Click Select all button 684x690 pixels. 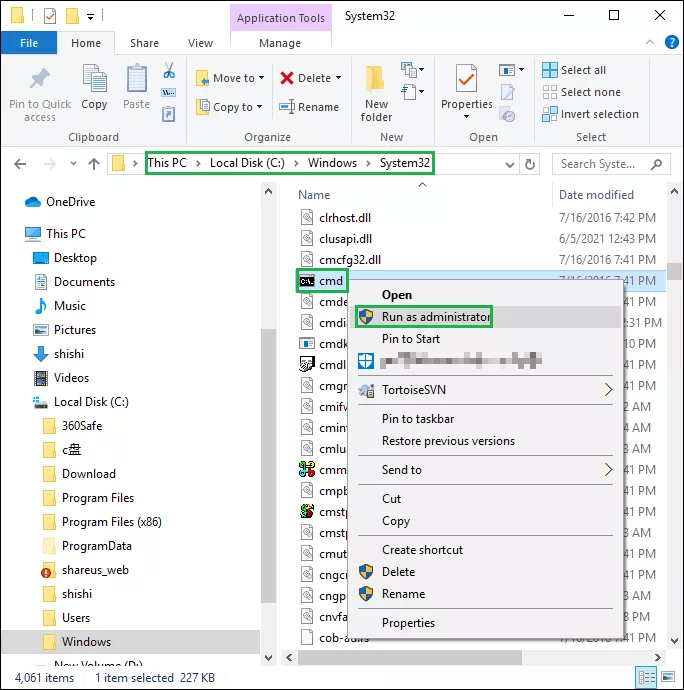tap(574, 70)
